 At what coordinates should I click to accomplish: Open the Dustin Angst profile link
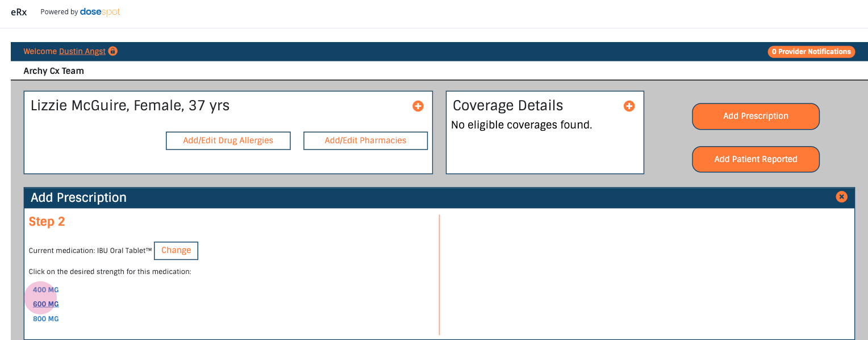pyautogui.click(x=82, y=51)
